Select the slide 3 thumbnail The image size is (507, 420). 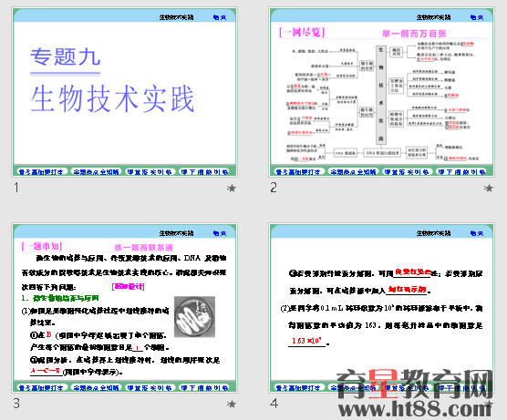[125, 308]
